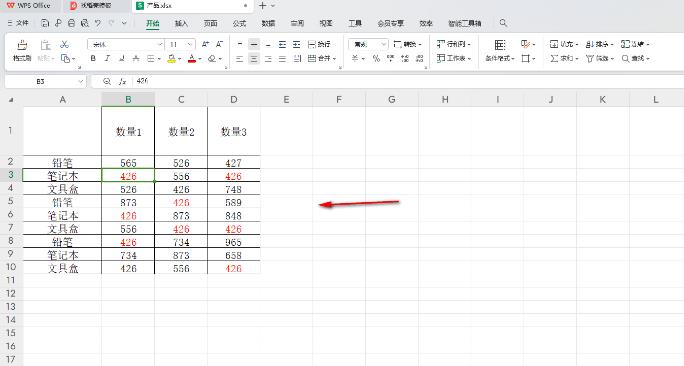This screenshot has width=684, height=366.
Task: Toggle Underline formatting
Action: click(x=122, y=58)
